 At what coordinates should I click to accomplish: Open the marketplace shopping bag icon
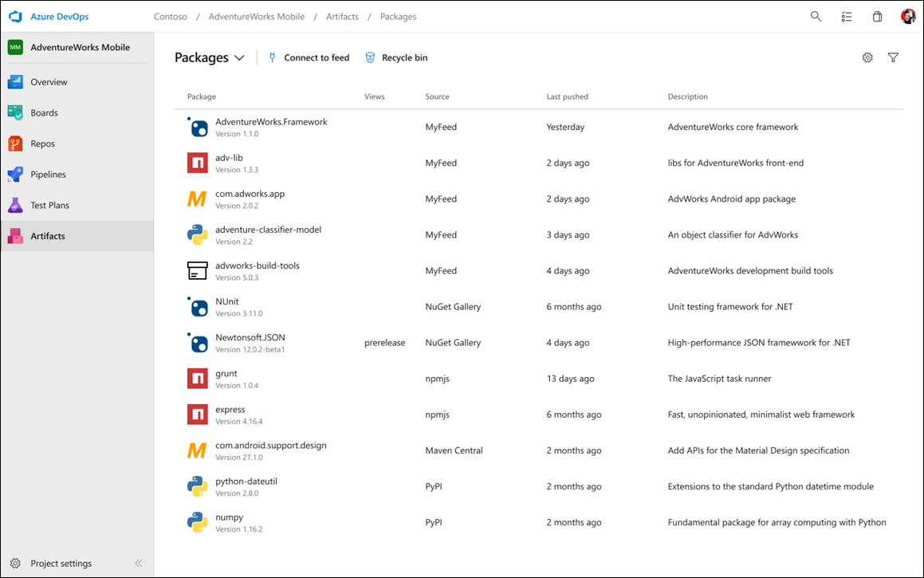pos(877,16)
